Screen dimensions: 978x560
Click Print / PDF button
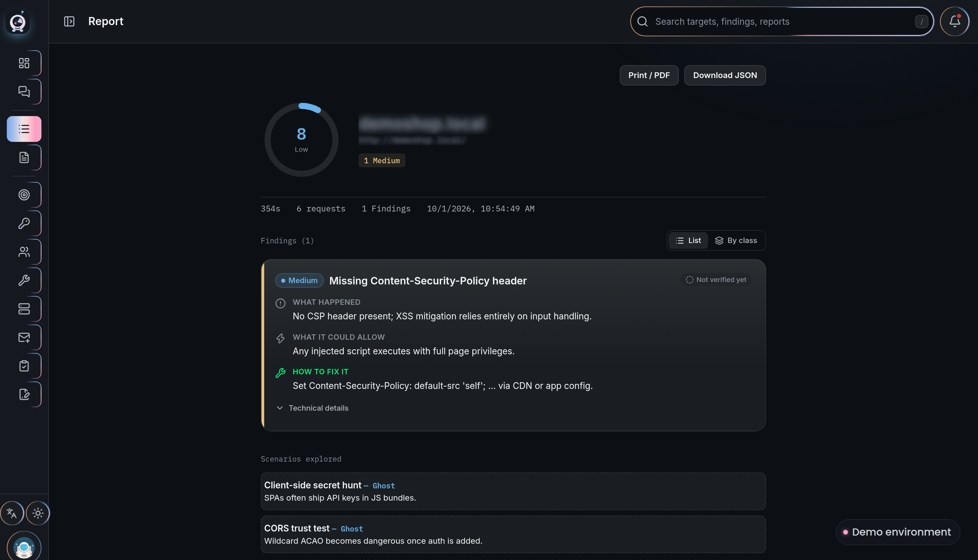(x=649, y=75)
